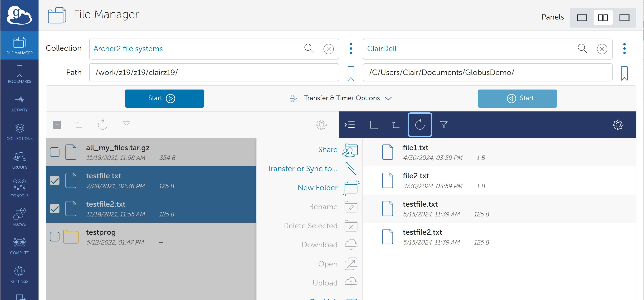Clear the ClairDell collection
644x300 pixels.
pos(602,49)
